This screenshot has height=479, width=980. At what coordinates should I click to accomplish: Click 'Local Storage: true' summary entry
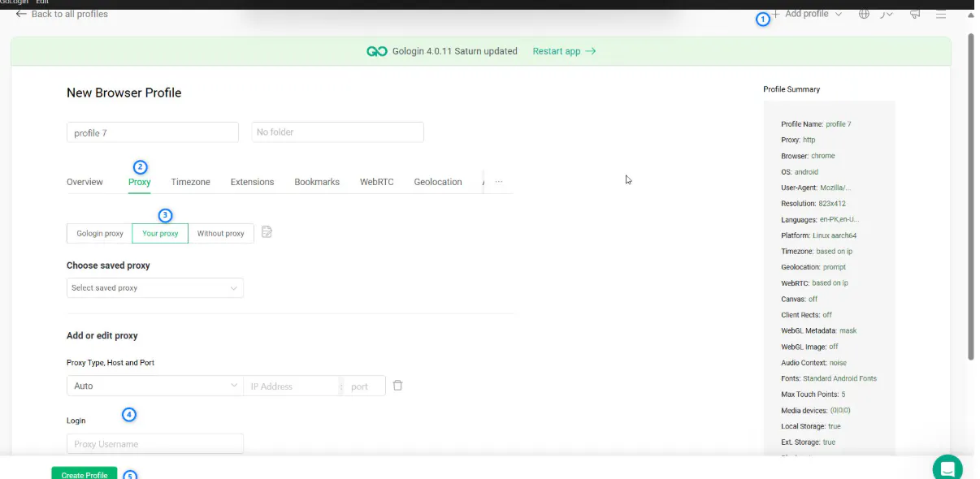[811, 426]
